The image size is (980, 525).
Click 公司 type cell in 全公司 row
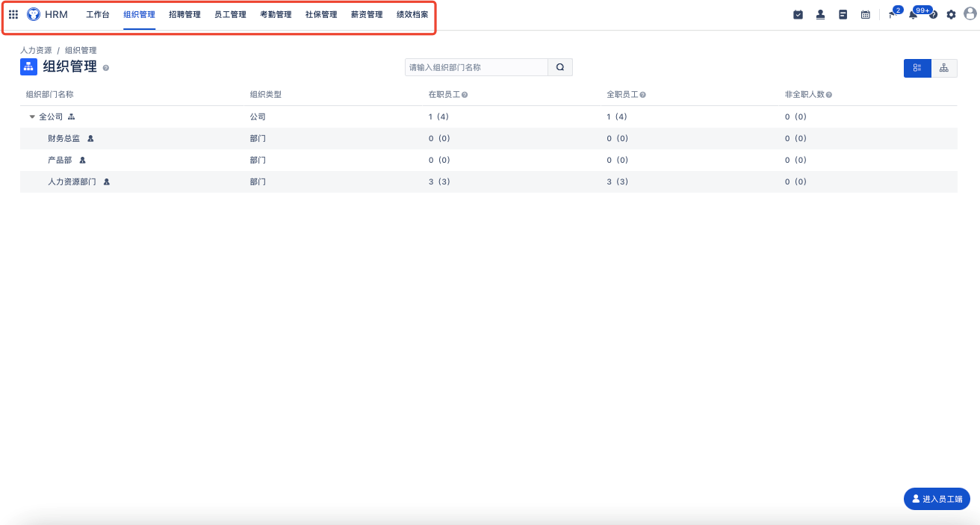click(258, 117)
